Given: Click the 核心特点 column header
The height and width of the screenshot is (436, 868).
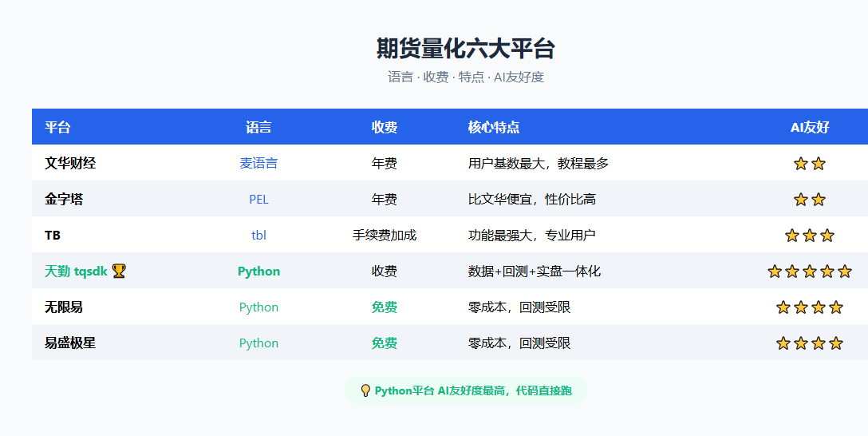Looking at the screenshot, I should [494, 127].
